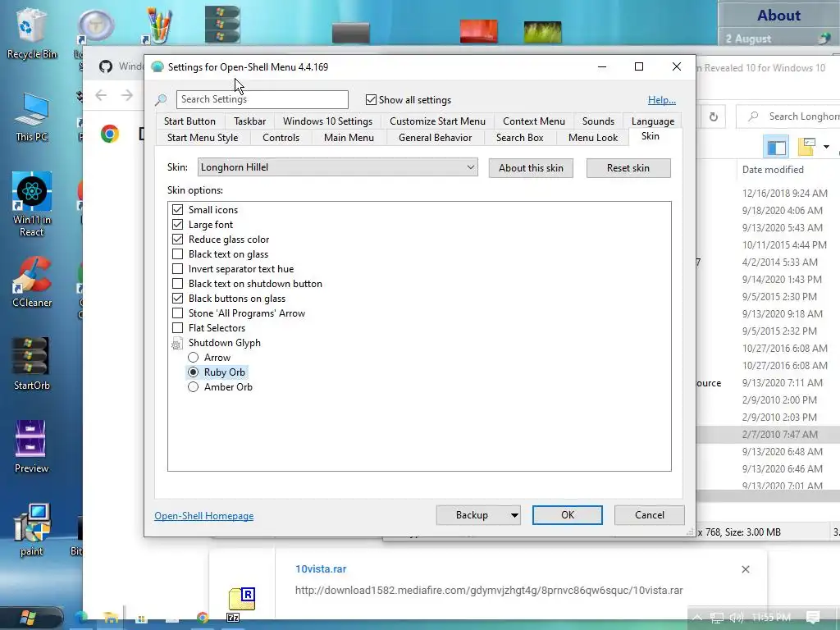The image size is (840, 630).
Task: Open the stacked Windows orbs desktop icon
Action: click(x=222, y=24)
